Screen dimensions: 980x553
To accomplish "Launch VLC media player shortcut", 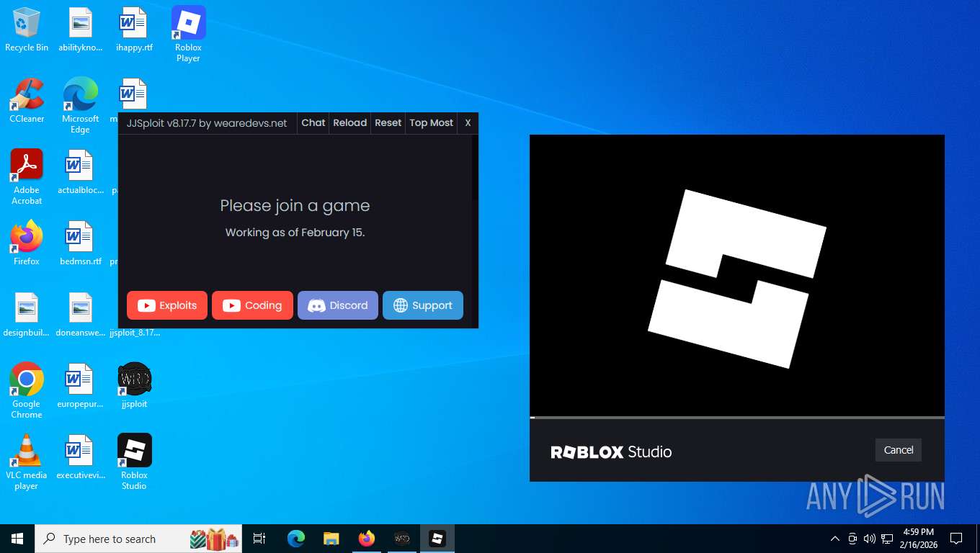I will coord(27,462).
